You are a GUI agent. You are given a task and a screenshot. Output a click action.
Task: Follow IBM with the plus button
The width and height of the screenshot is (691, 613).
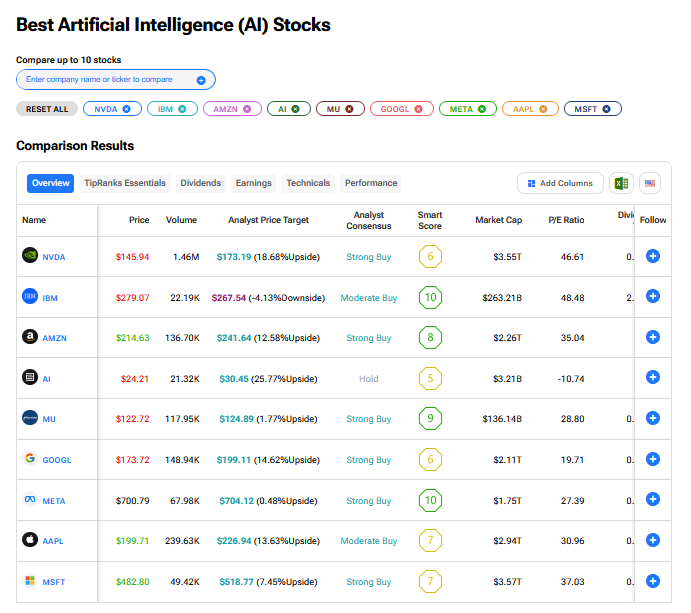(x=653, y=296)
